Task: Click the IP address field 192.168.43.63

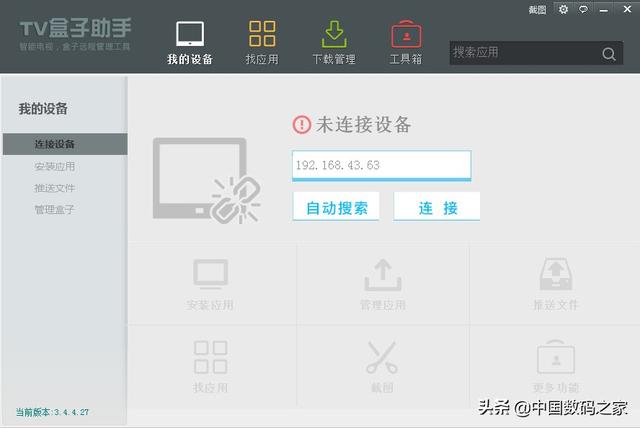Action: pyautogui.click(x=382, y=165)
